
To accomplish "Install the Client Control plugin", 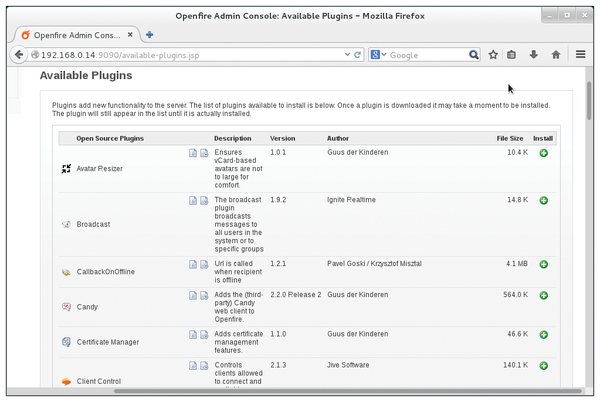I will (x=543, y=366).
